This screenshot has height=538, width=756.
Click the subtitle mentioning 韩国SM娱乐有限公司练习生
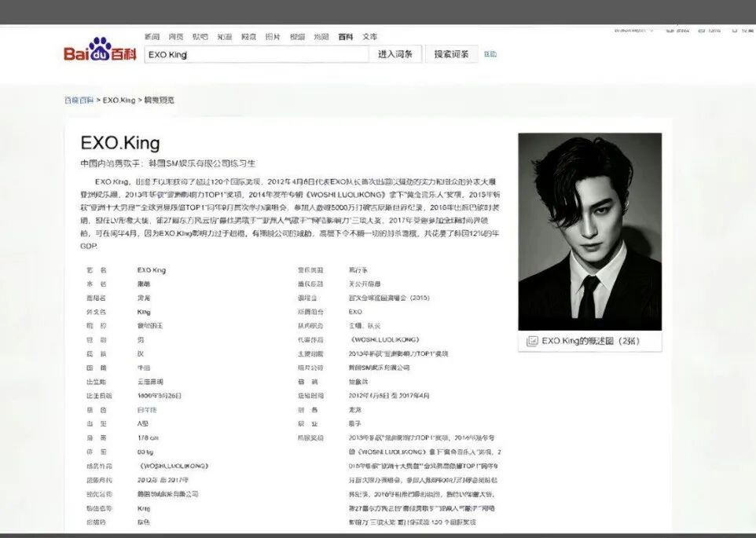point(168,164)
